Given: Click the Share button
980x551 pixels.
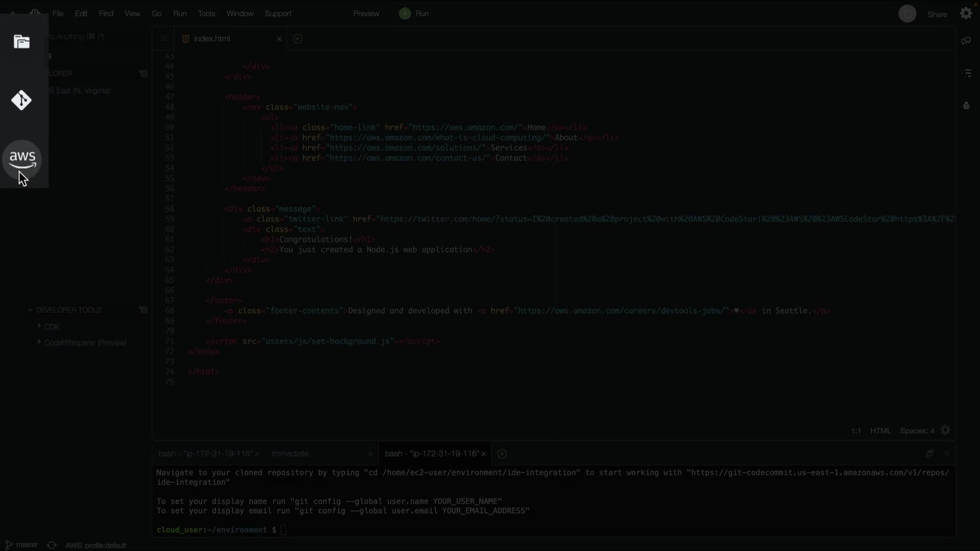Looking at the screenshot, I should (x=937, y=14).
